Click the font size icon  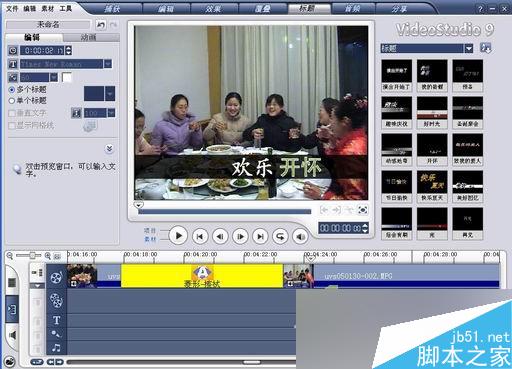pos(13,77)
